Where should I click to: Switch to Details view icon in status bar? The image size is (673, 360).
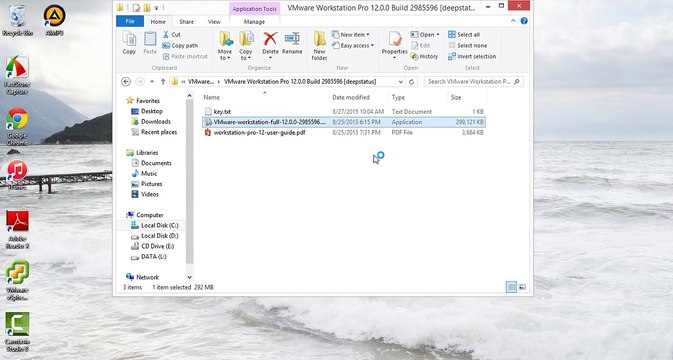pos(511,287)
